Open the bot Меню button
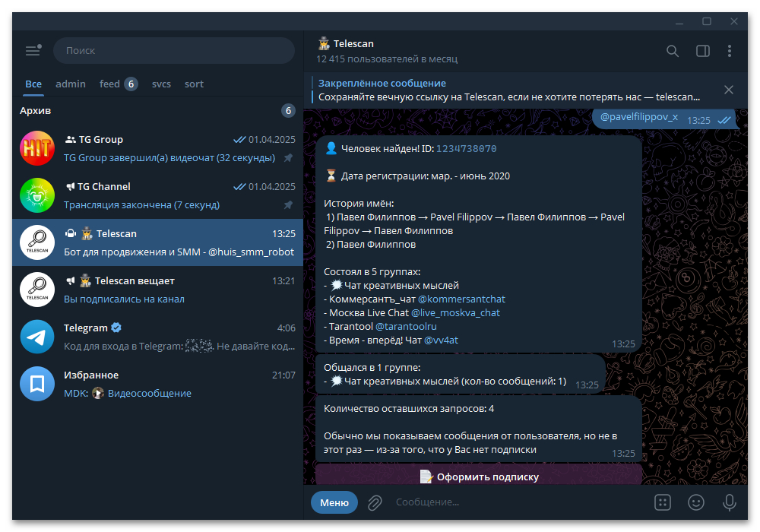Image resolution: width=760 pixels, height=532 pixels. tap(334, 502)
